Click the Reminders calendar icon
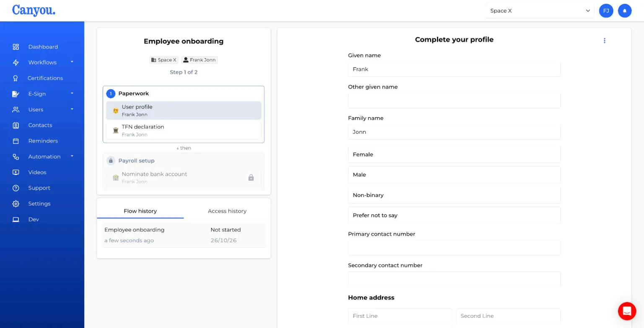The width and height of the screenshot is (644, 328). click(x=16, y=141)
